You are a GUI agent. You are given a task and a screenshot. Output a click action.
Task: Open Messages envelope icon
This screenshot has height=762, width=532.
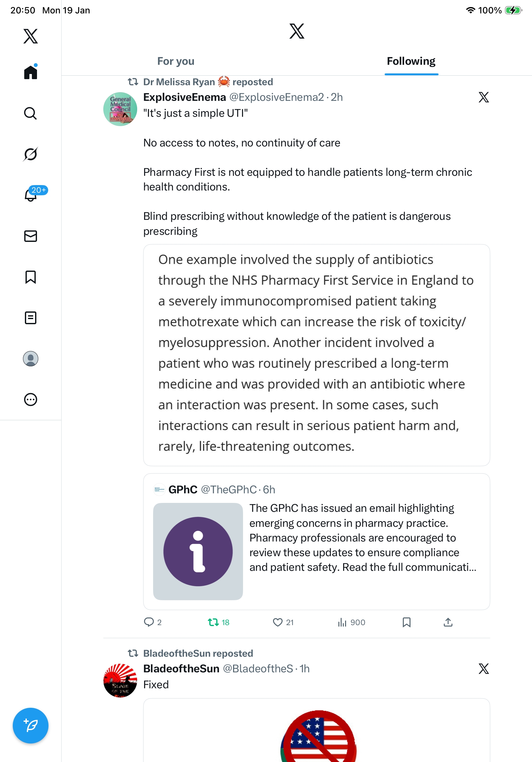[31, 236]
